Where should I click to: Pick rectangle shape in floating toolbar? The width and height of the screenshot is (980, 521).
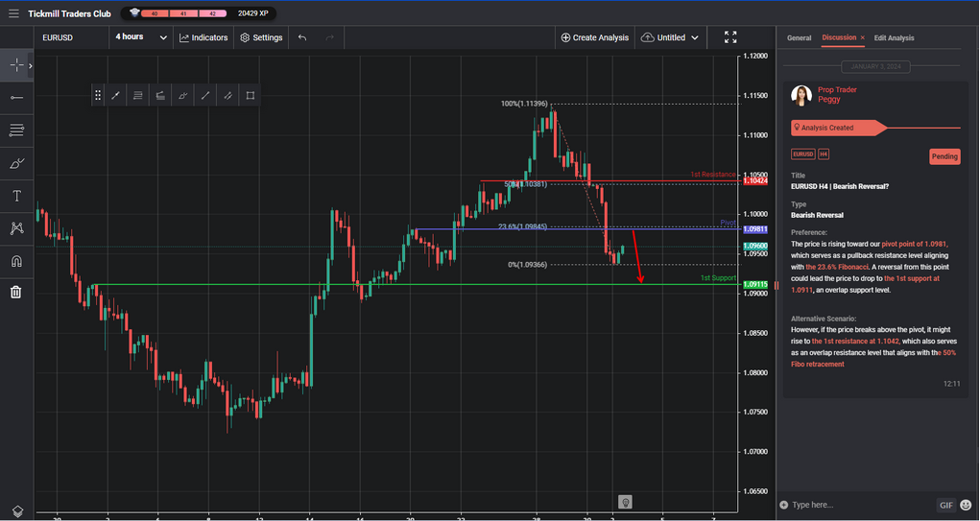[251, 96]
